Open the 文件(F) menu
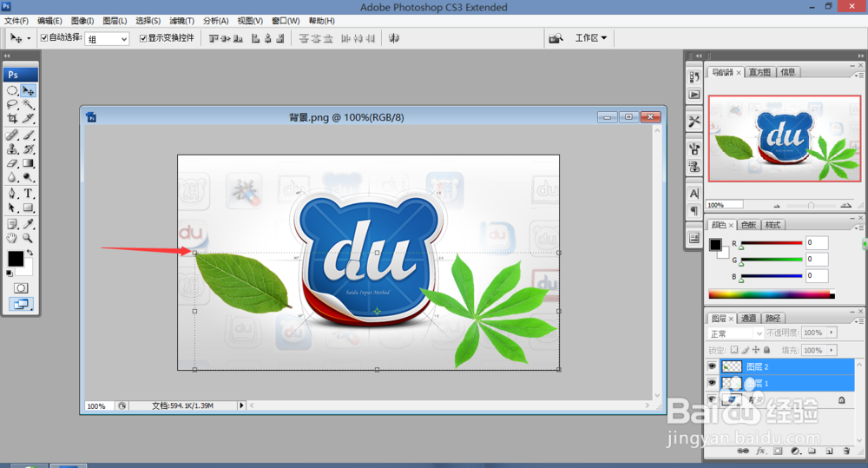The width and height of the screenshot is (868, 468). coord(16,21)
